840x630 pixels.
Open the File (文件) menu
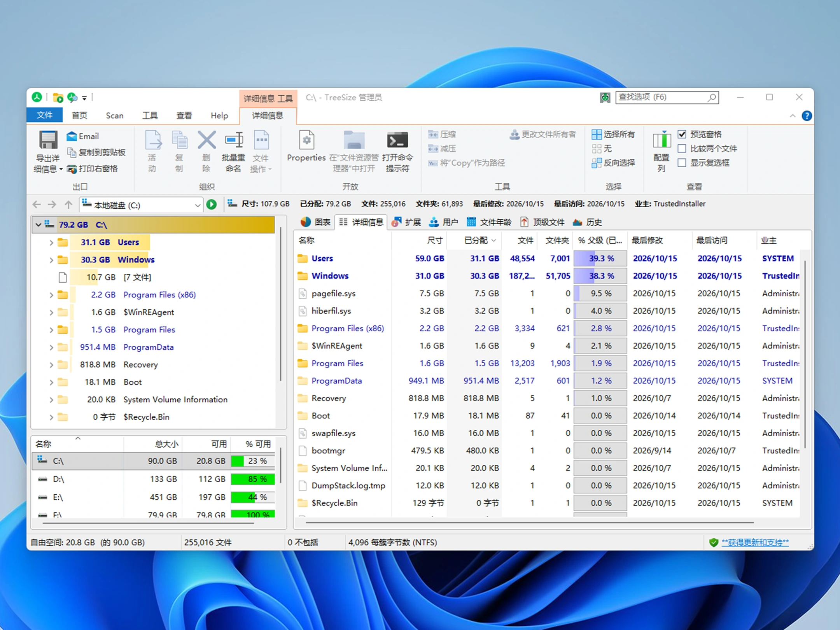point(44,115)
